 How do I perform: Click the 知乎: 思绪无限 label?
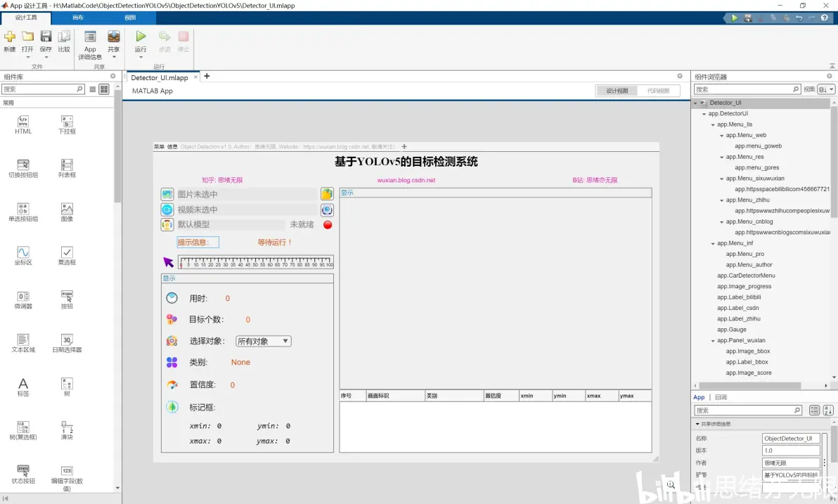(x=222, y=180)
